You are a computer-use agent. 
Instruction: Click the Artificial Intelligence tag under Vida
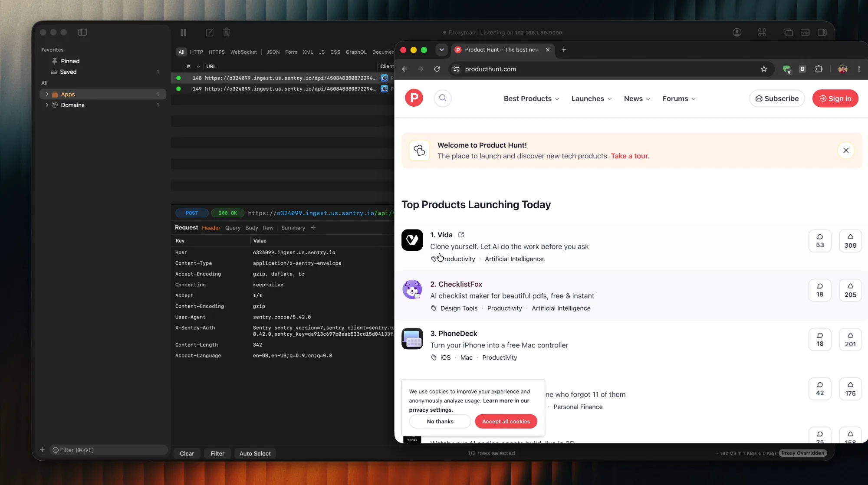pos(514,259)
